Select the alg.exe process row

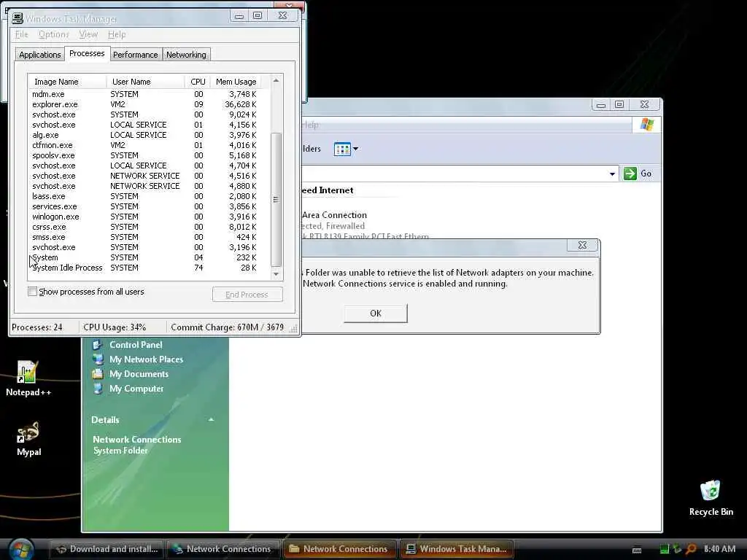tap(145, 135)
